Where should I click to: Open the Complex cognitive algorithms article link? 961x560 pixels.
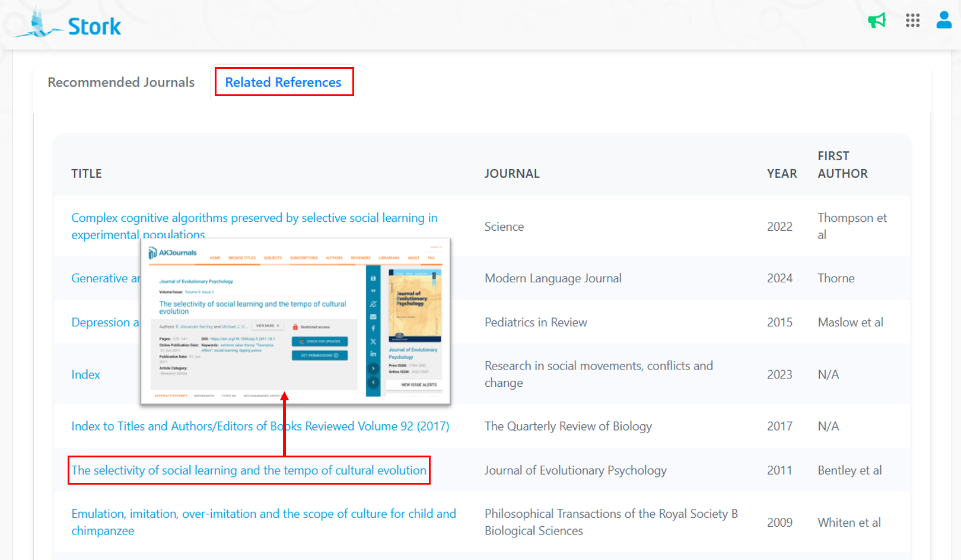click(254, 218)
